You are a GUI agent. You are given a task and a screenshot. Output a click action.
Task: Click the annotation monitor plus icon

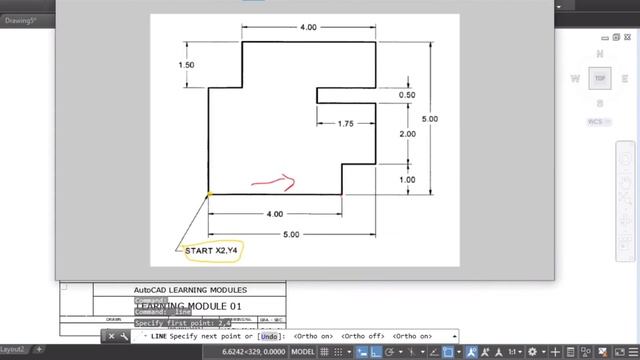555,352
